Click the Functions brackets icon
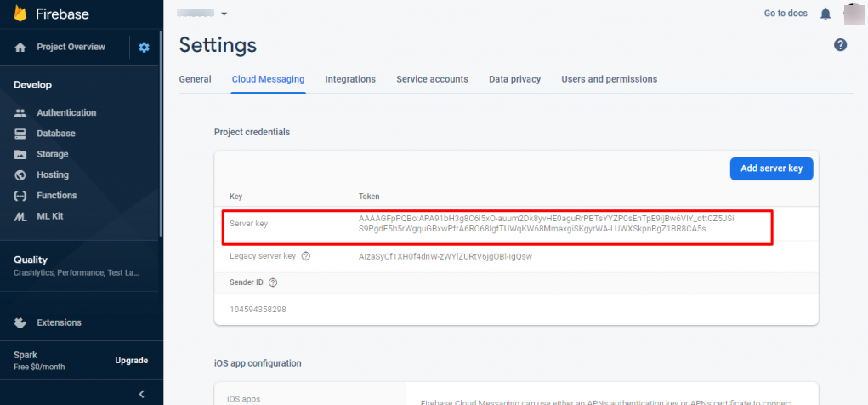The width and height of the screenshot is (868, 405). 20,196
